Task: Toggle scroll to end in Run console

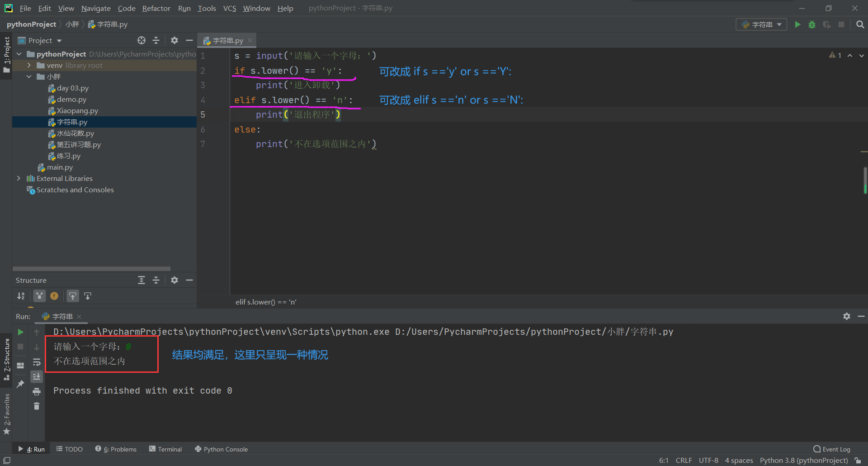Action: [x=37, y=376]
